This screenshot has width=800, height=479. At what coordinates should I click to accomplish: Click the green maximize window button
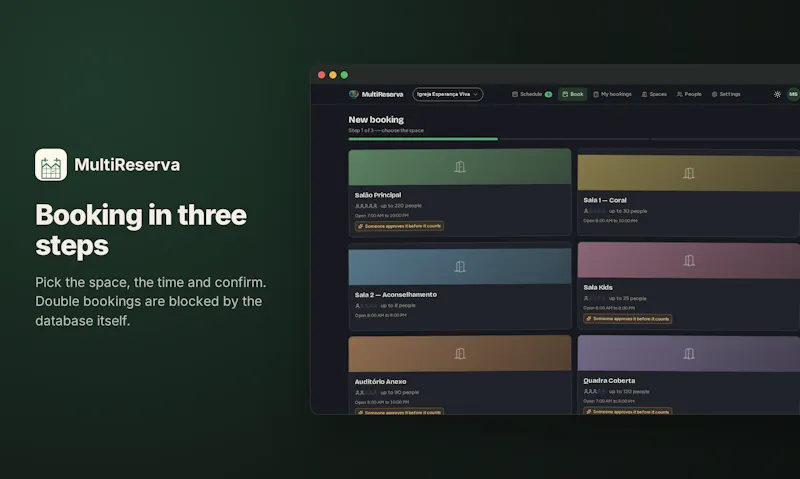[344, 75]
